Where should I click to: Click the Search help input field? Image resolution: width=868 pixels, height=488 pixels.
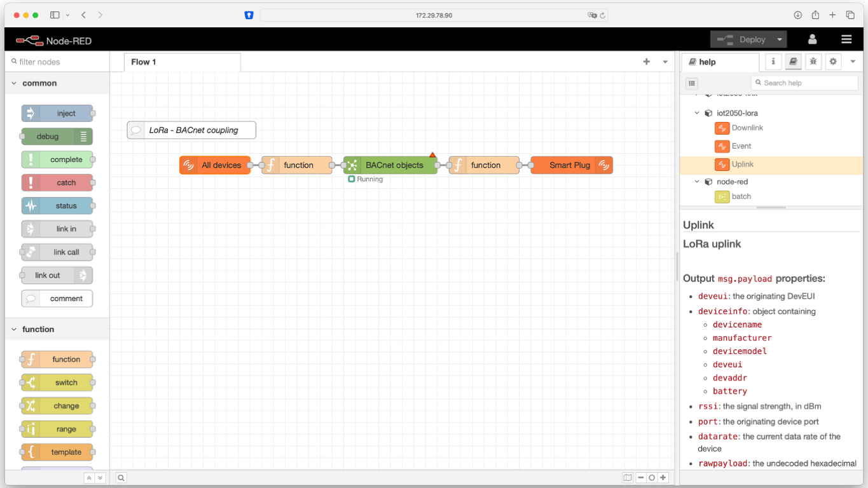pos(804,83)
